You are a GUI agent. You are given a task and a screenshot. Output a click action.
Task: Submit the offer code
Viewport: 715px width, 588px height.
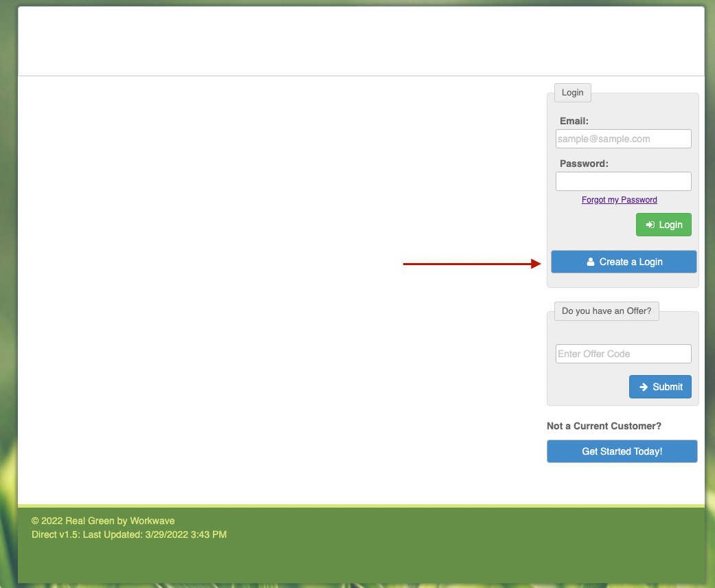pyautogui.click(x=660, y=387)
